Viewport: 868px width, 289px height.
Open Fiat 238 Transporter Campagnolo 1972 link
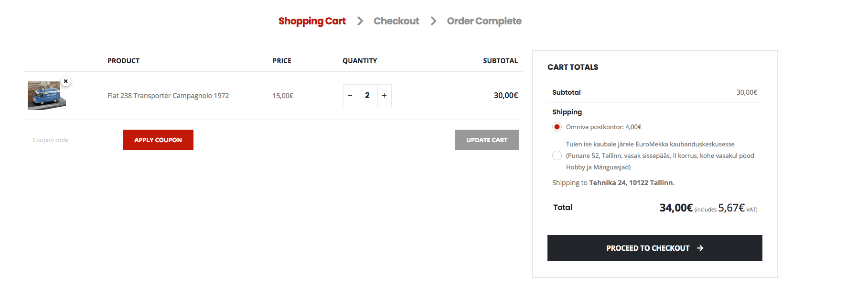coord(168,96)
